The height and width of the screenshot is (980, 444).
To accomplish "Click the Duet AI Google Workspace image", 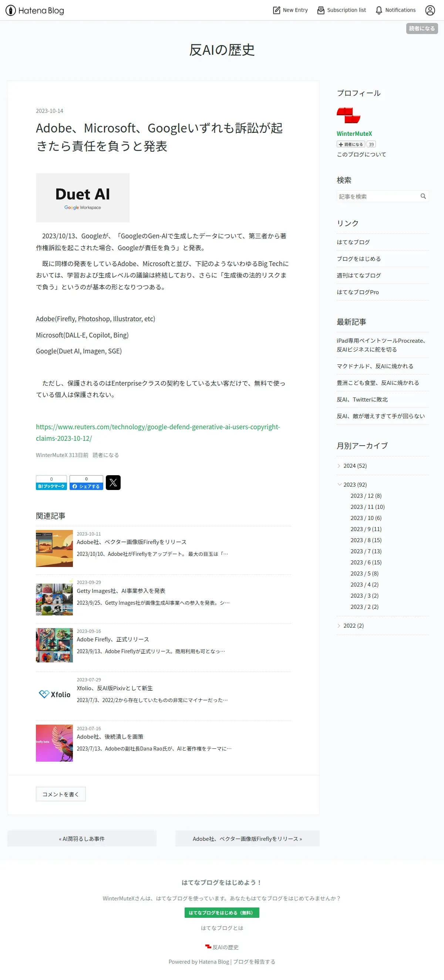I will point(83,198).
